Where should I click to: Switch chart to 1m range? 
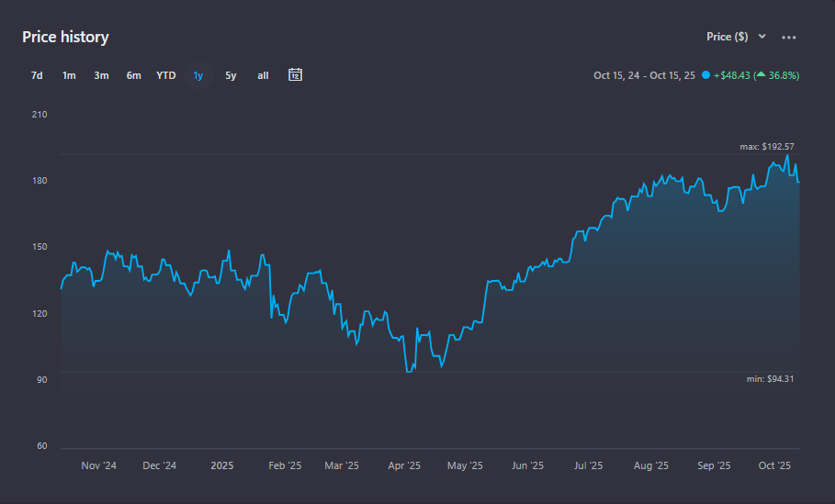[x=69, y=75]
